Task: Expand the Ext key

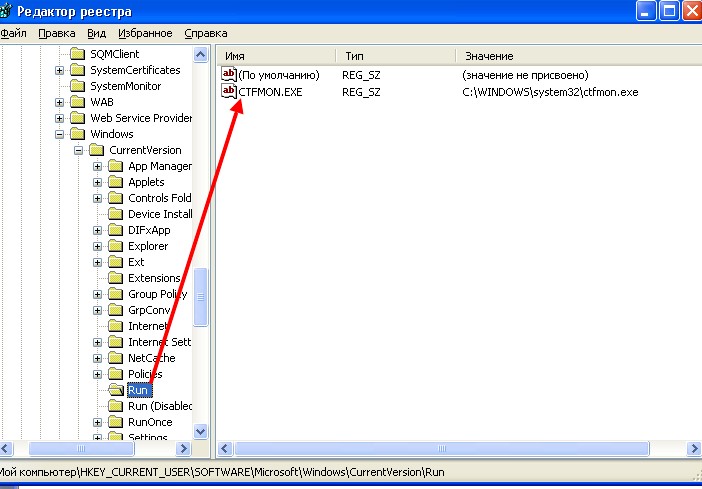Action: (97, 262)
